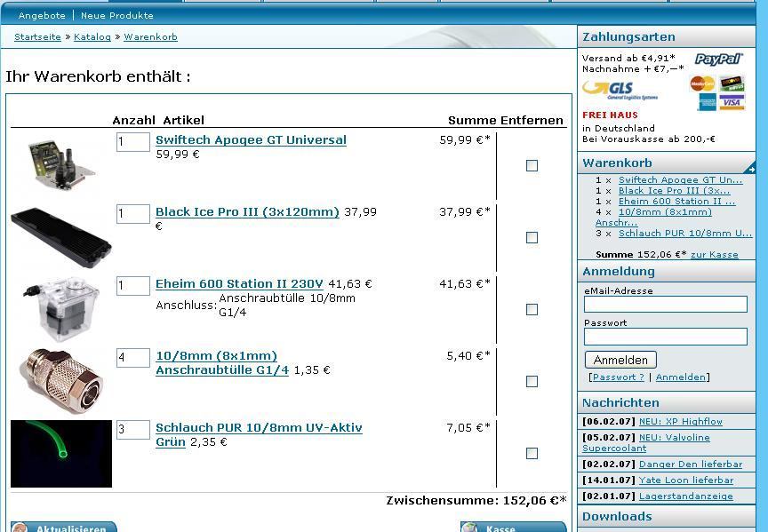Open 10/8mm Anschraubtülle G1/4 product link
The width and height of the screenshot is (768, 532).
click(222, 362)
